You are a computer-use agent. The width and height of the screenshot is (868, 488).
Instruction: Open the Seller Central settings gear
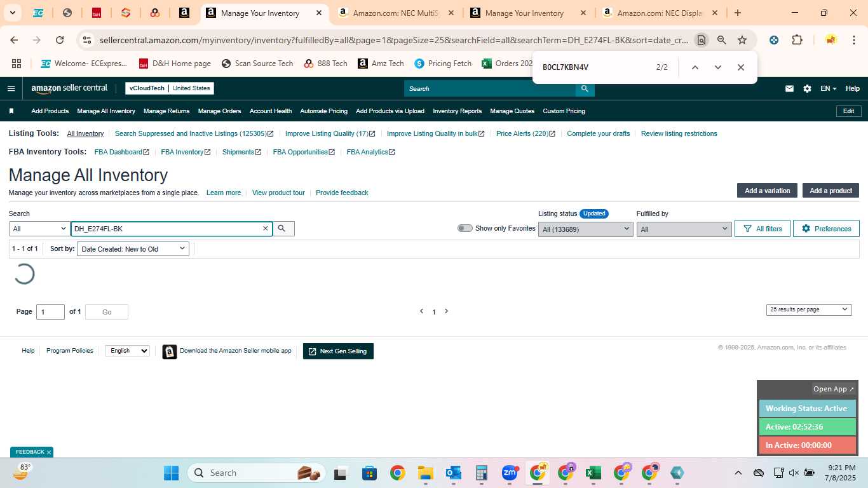807,88
